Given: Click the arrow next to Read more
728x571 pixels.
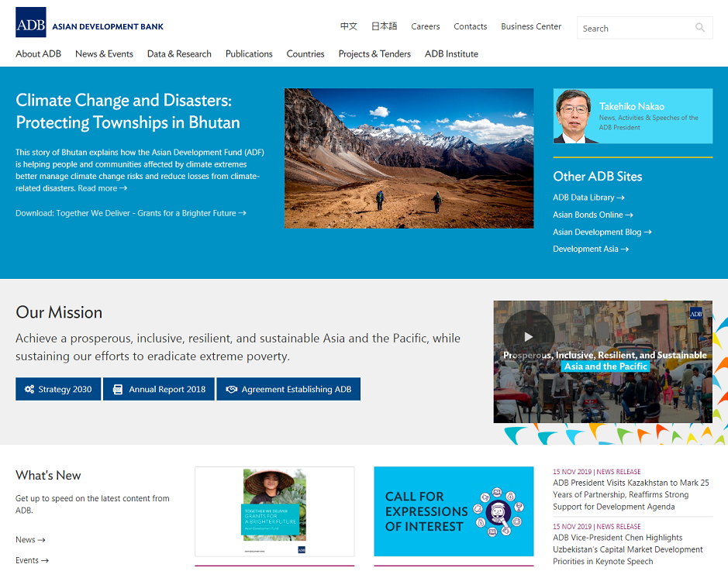Looking at the screenshot, I should pyautogui.click(x=123, y=188).
